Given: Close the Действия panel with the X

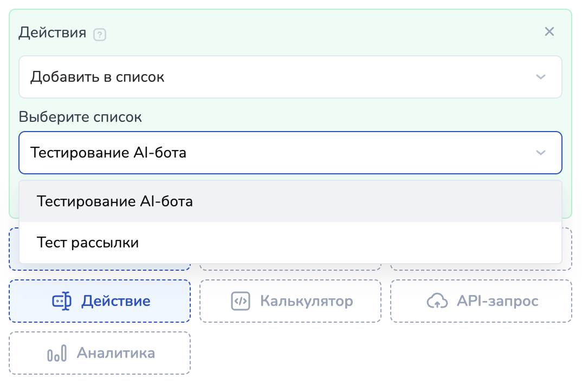Looking at the screenshot, I should point(549,32).
